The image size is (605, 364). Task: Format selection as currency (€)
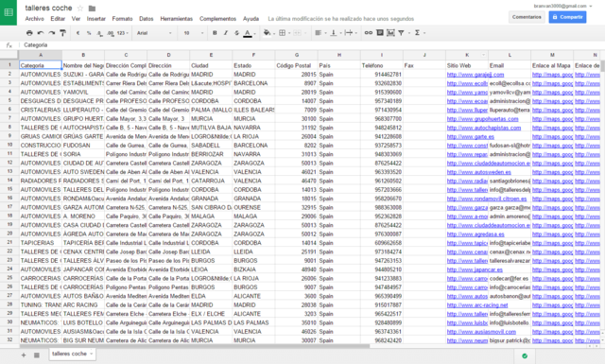point(78,33)
